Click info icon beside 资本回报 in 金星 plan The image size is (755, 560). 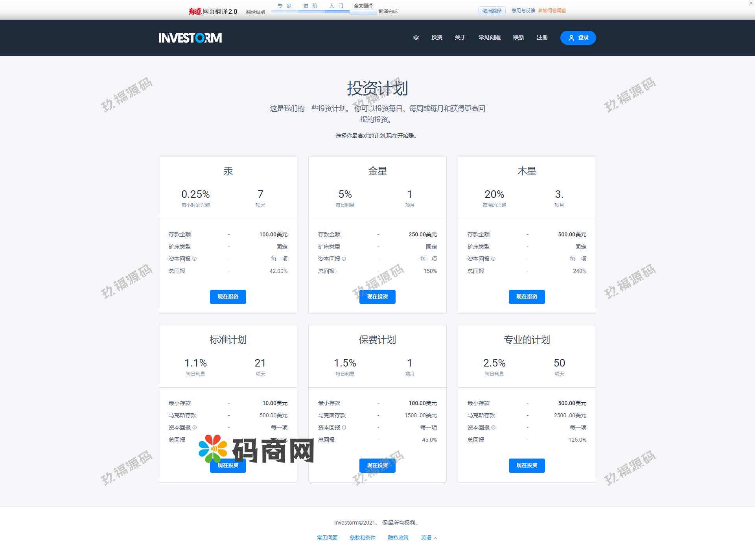tap(344, 259)
